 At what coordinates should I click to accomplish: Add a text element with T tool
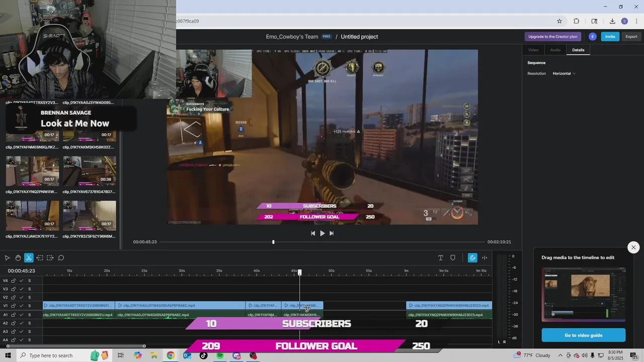pyautogui.click(x=441, y=258)
